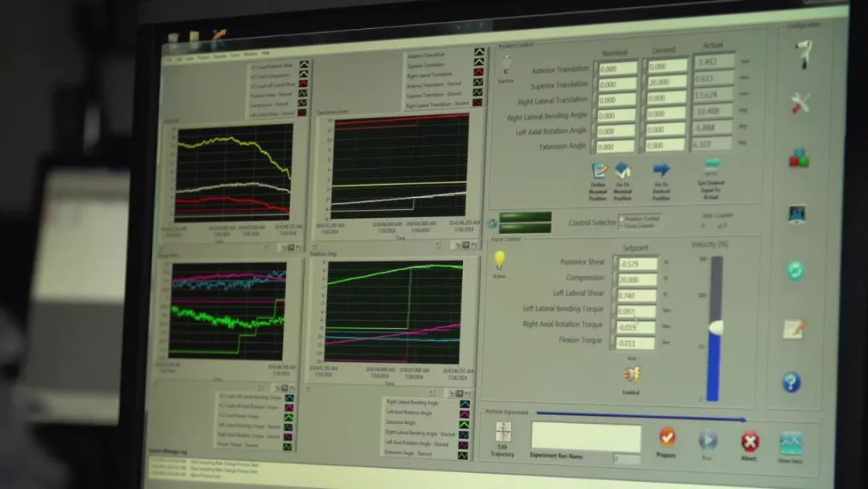
Task: Click the Define Nominal Position icon
Action: (599, 171)
